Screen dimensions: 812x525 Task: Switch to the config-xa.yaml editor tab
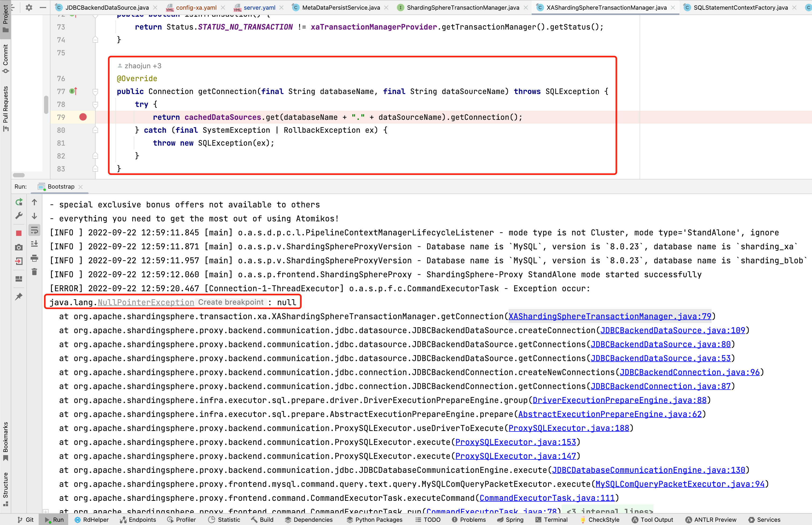[x=196, y=8]
